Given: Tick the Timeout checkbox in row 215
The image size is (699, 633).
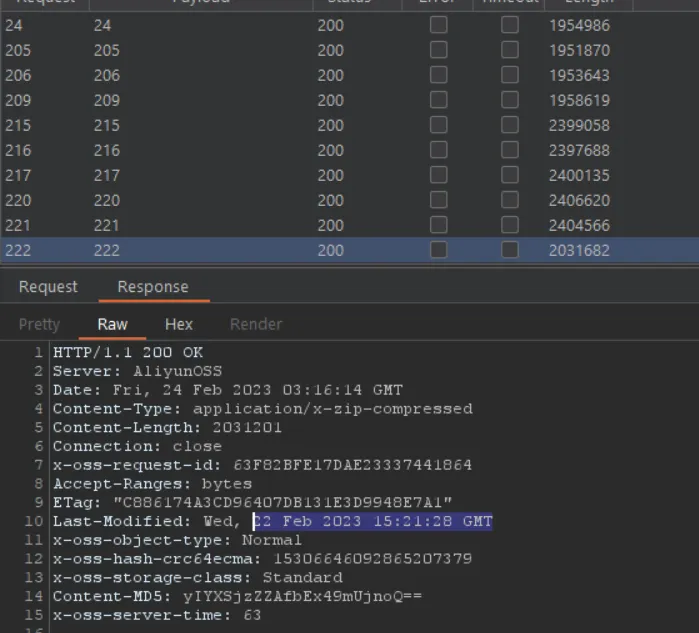Looking at the screenshot, I should click(x=510, y=125).
